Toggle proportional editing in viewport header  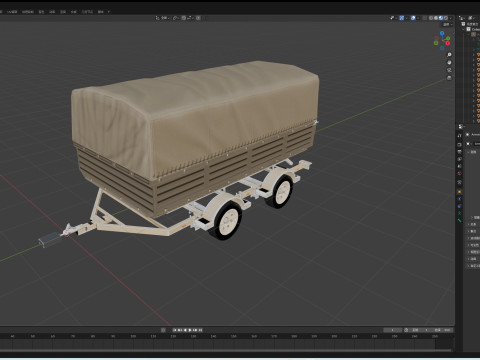tap(198, 18)
